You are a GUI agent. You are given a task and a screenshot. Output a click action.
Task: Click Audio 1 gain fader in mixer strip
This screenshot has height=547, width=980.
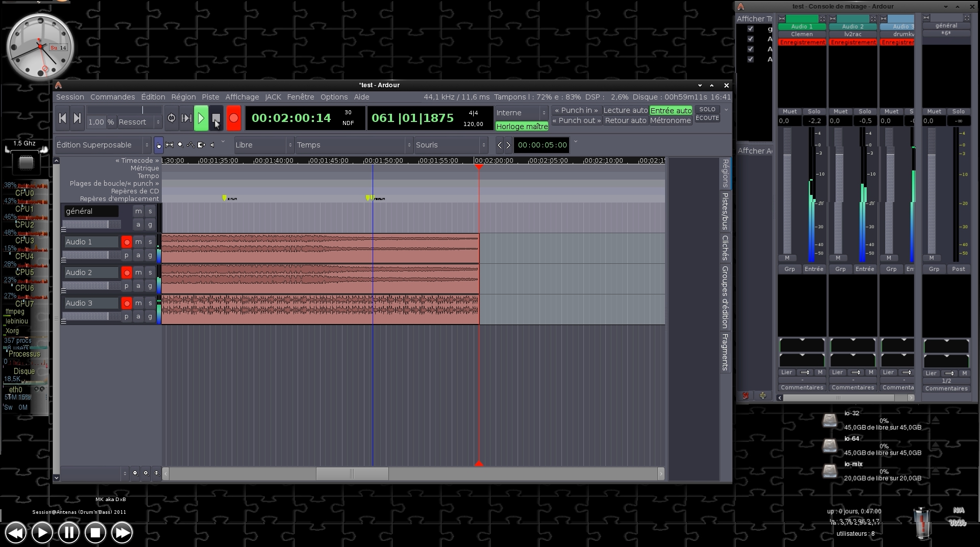tap(787, 191)
